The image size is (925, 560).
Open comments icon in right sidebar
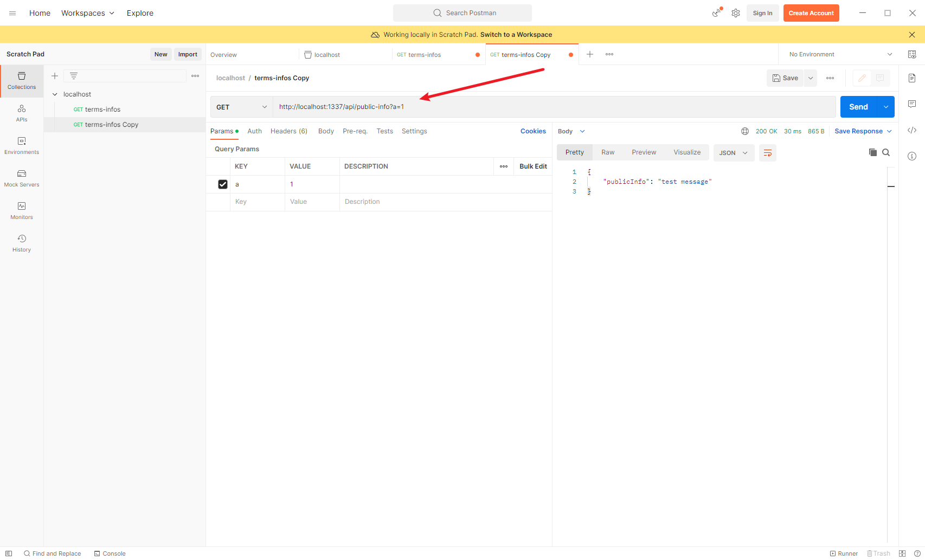(912, 104)
